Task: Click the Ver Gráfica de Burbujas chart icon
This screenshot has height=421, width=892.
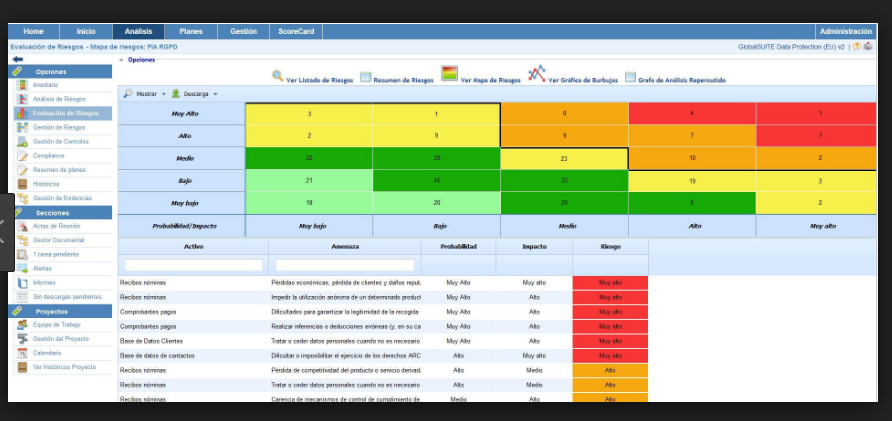Action: point(537,74)
